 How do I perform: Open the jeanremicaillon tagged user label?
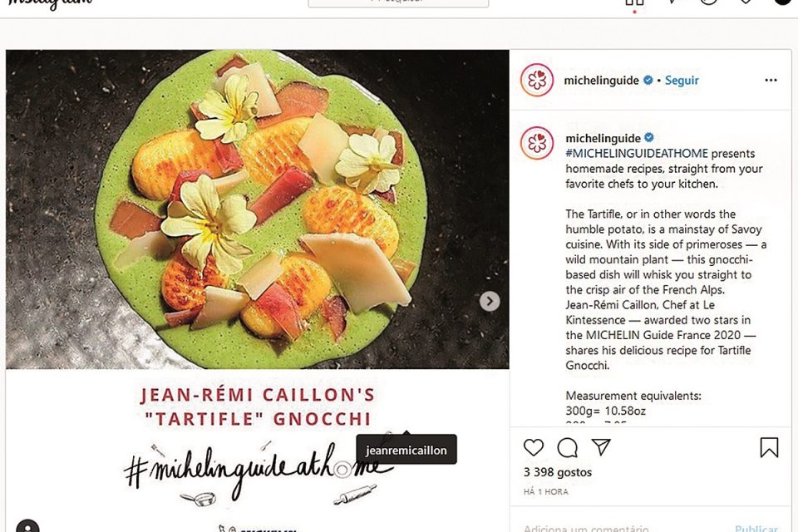406,450
